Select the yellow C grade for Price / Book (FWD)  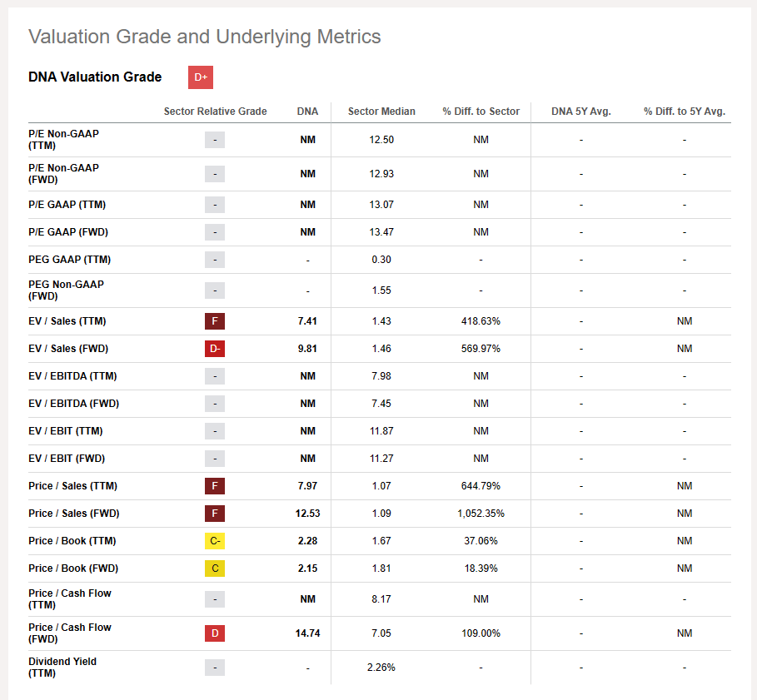coord(215,568)
